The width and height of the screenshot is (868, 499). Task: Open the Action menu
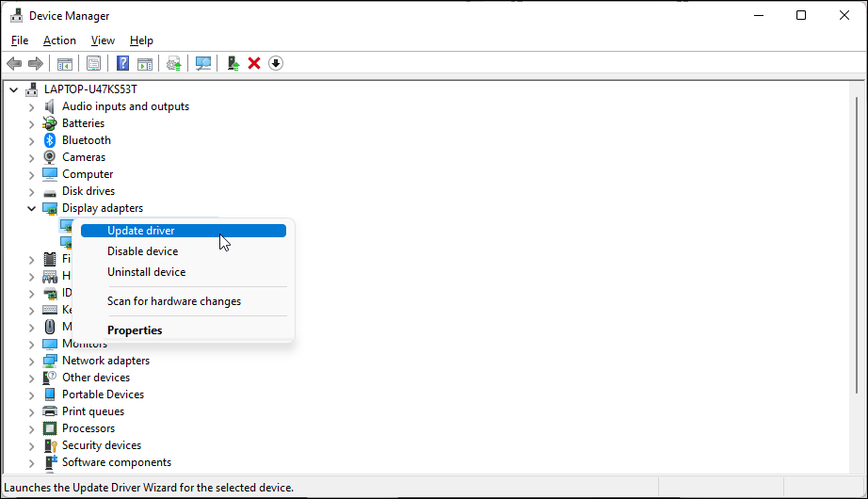pyautogui.click(x=59, y=40)
